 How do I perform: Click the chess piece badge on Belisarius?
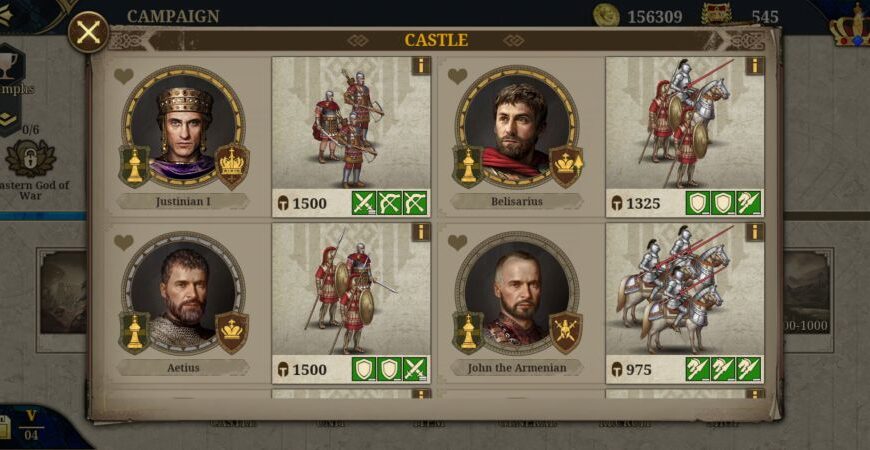tap(469, 166)
